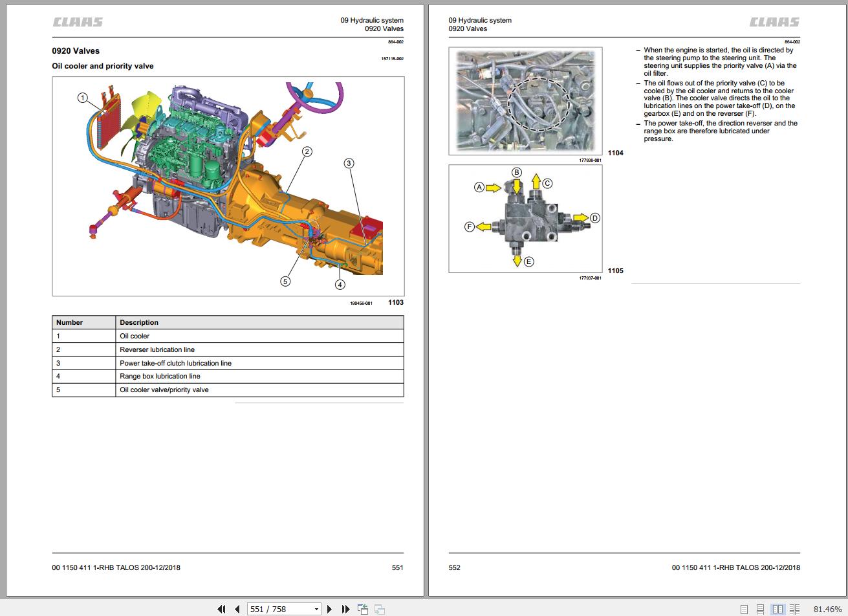Switch to continuous facing pages view

[x=794, y=609]
